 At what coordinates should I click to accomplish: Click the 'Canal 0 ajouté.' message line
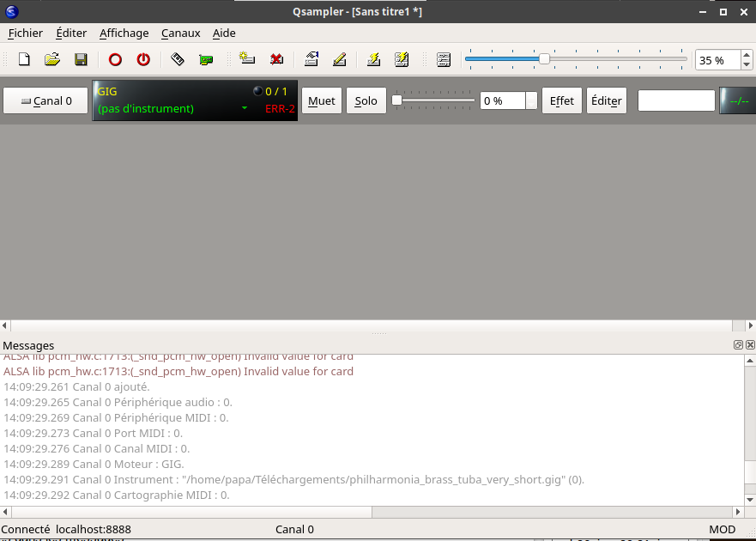76,386
